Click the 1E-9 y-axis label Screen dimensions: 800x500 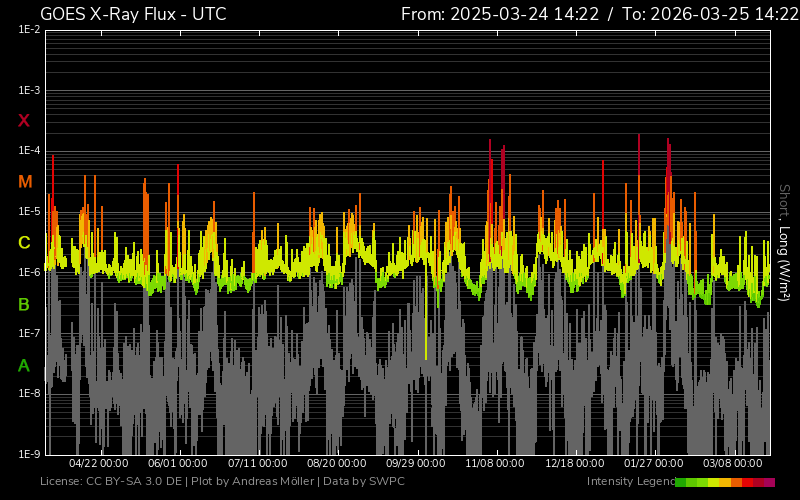coord(28,454)
